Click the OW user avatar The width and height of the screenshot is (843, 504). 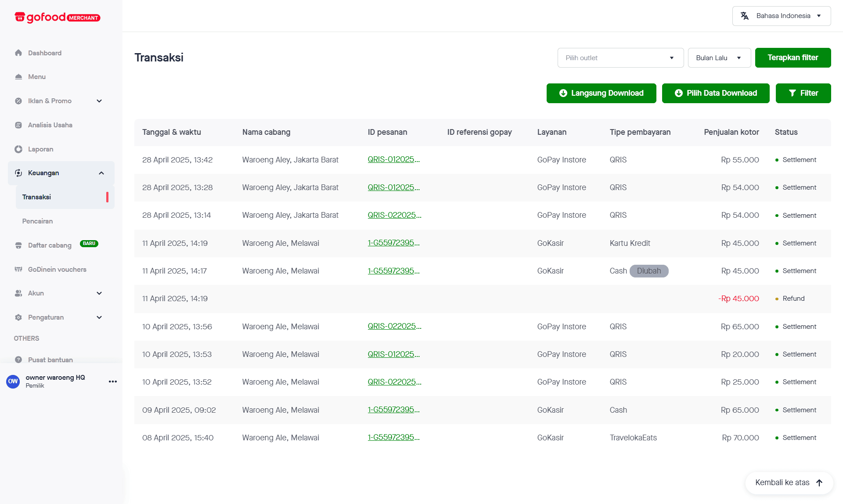coord(13,381)
